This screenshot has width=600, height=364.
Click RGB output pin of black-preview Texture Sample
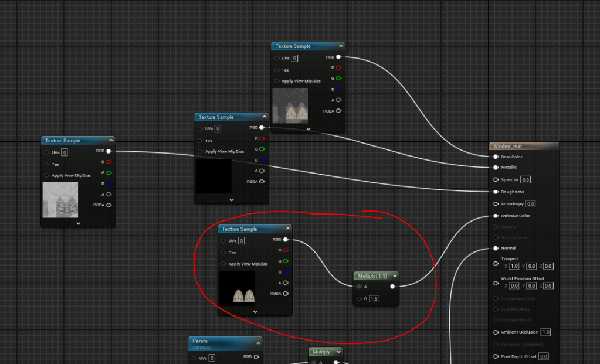(x=262, y=127)
